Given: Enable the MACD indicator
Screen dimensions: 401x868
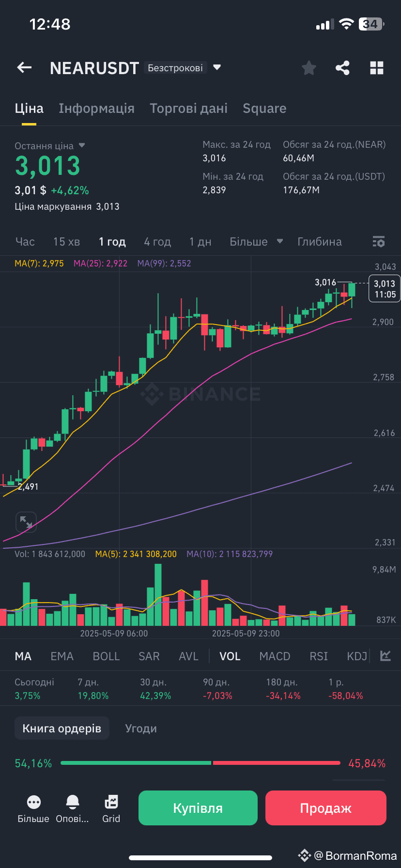Looking at the screenshot, I should point(275,656).
